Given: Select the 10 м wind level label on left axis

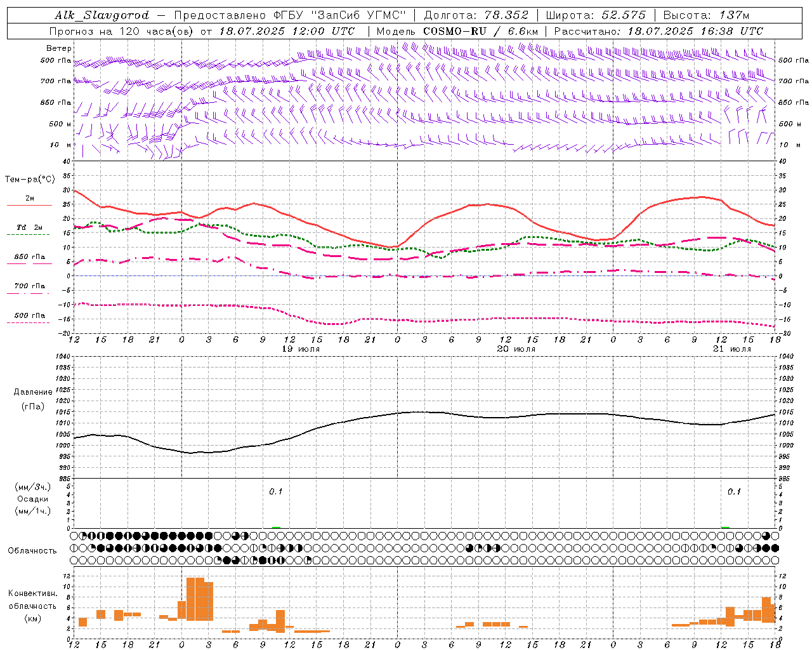Looking at the screenshot, I should (61, 145).
